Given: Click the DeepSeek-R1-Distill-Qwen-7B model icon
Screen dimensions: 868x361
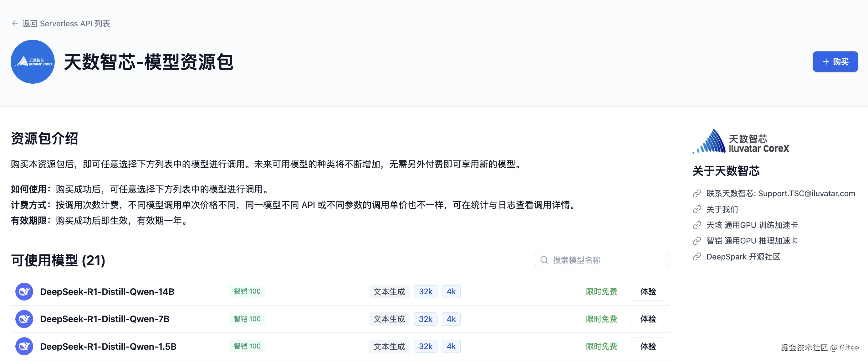Looking at the screenshot, I should pyautogui.click(x=24, y=319).
